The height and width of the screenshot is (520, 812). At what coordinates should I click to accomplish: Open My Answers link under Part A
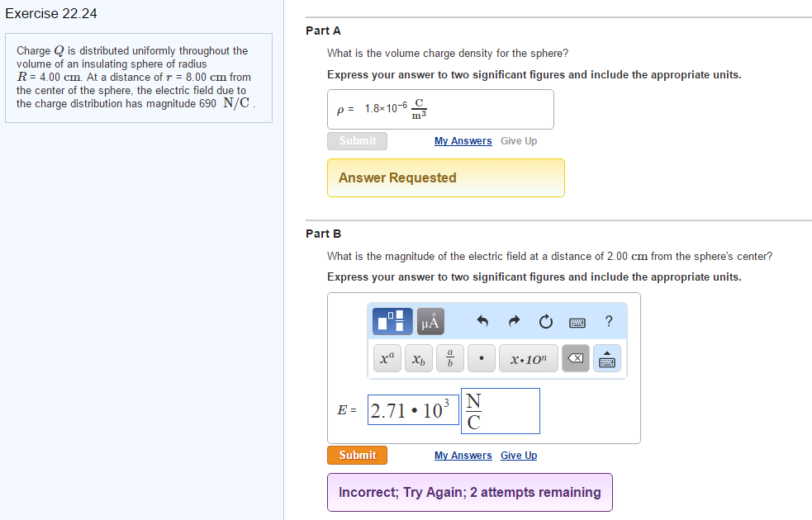[463, 141]
